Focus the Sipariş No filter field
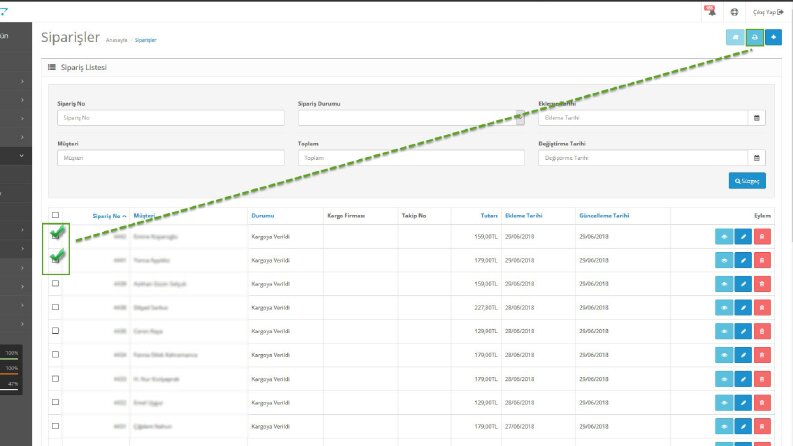Viewport: 793px width, 446px height. point(171,118)
